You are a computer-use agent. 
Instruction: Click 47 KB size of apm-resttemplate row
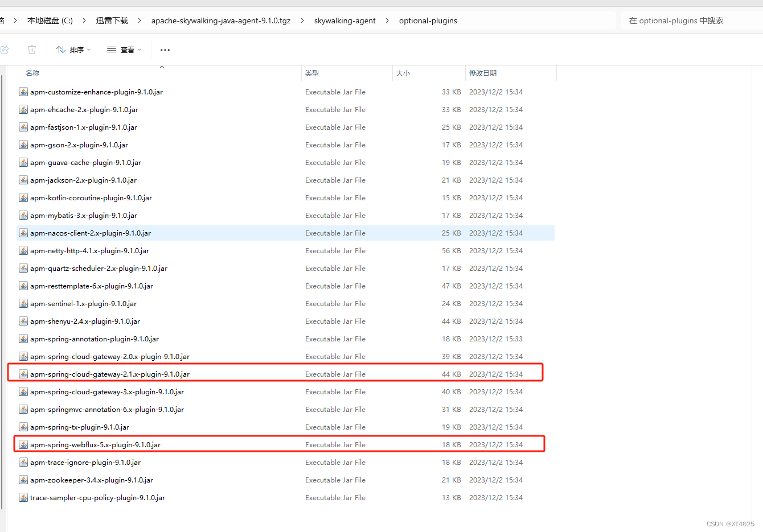(x=452, y=286)
